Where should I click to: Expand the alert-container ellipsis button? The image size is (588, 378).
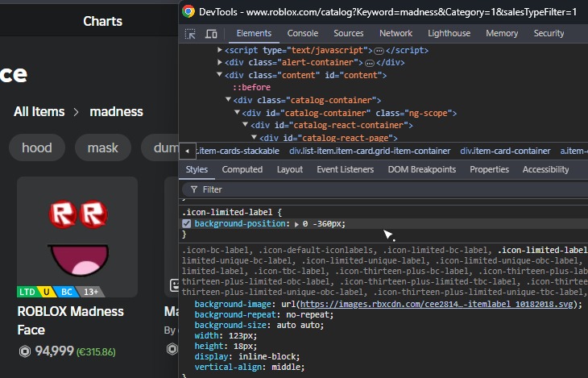coord(370,63)
